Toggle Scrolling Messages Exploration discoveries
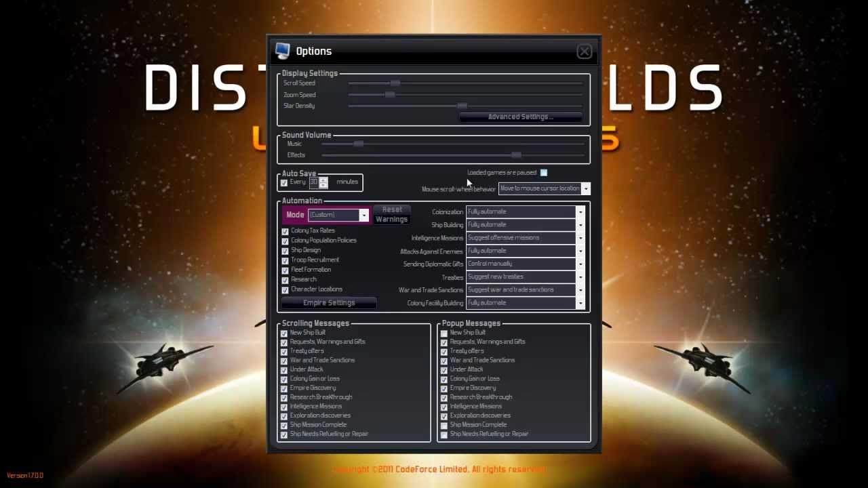868x488 pixels. [x=284, y=416]
